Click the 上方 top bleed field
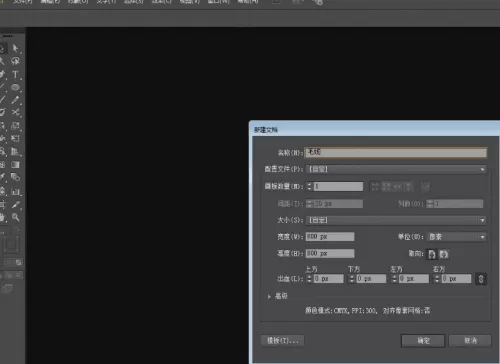This screenshot has width=500, height=364. [328, 279]
